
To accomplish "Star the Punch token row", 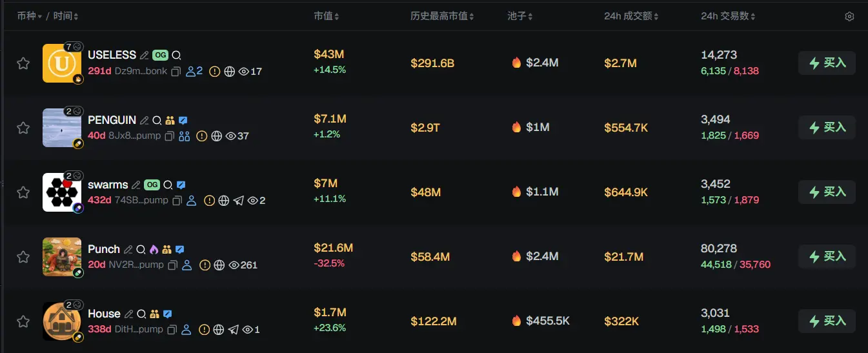I will tap(23, 257).
